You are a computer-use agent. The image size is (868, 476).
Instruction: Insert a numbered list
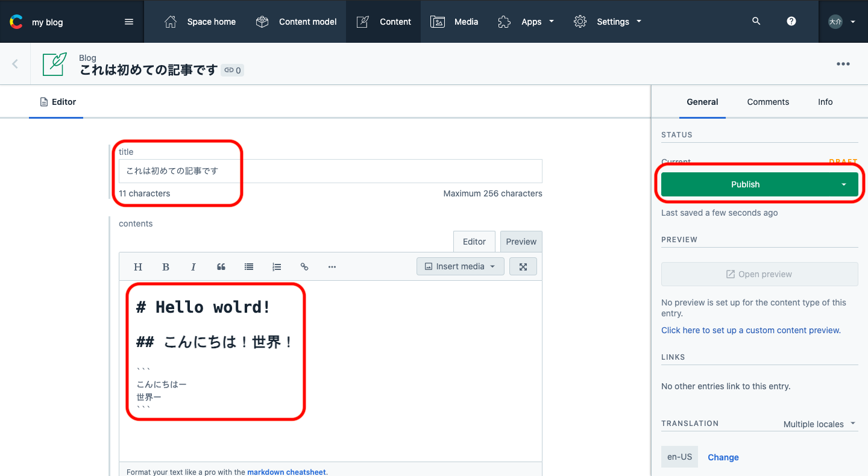277,267
